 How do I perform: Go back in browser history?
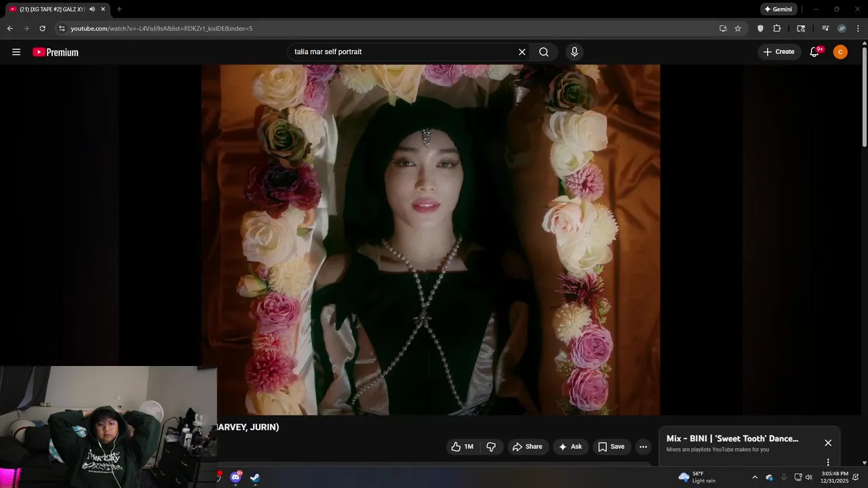(10, 28)
